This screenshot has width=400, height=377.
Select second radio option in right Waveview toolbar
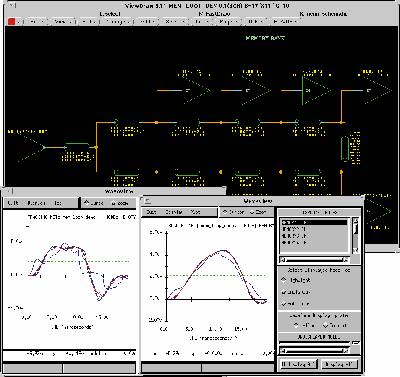258,212
